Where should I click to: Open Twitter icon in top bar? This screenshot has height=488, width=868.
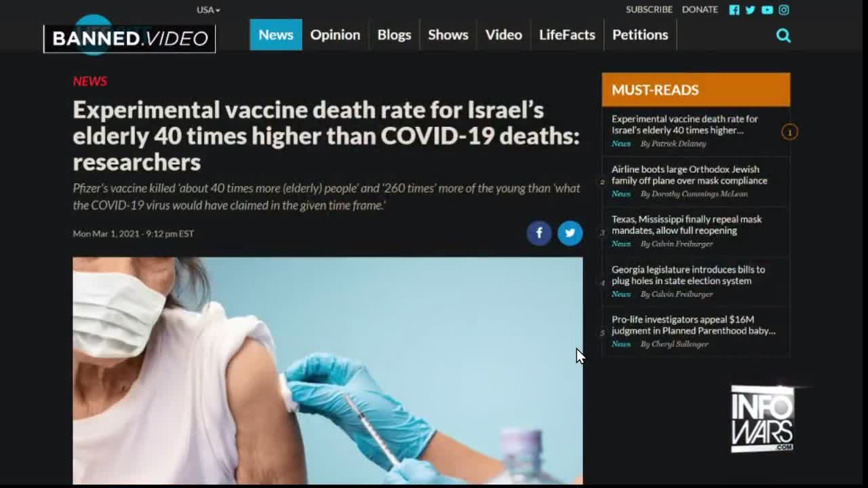coord(750,9)
